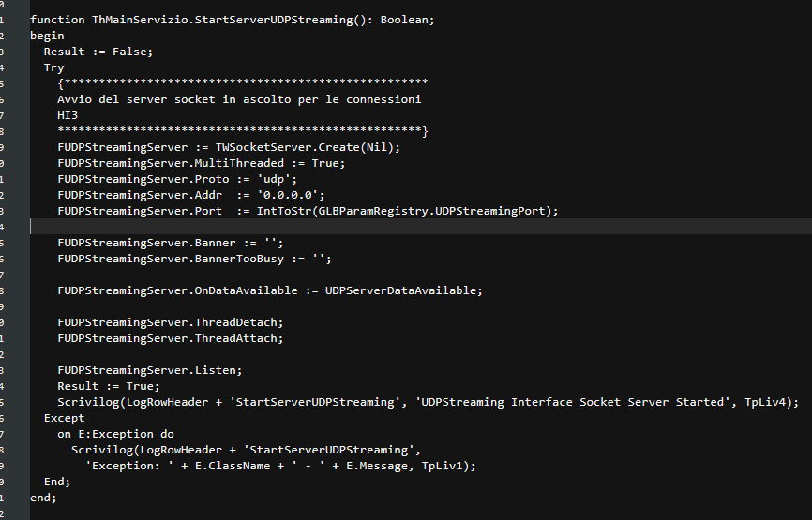Click the ThreadDetach statement

(171, 322)
